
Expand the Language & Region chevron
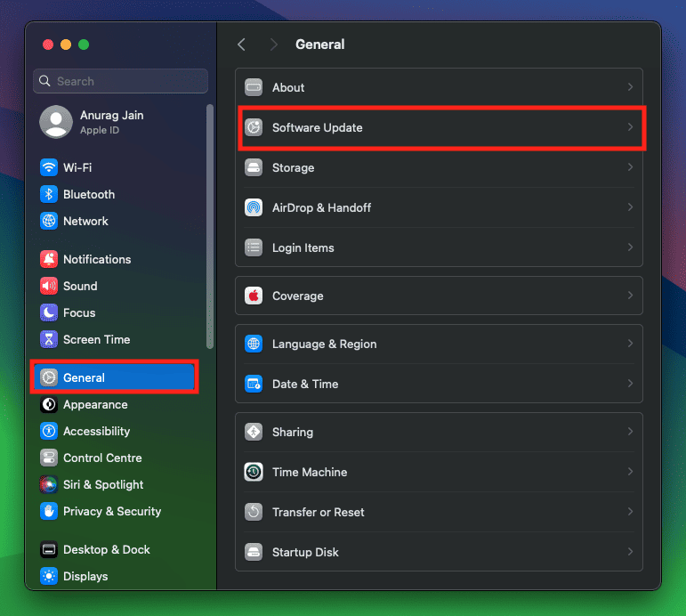pyautogui.click(x=630, y=344)
